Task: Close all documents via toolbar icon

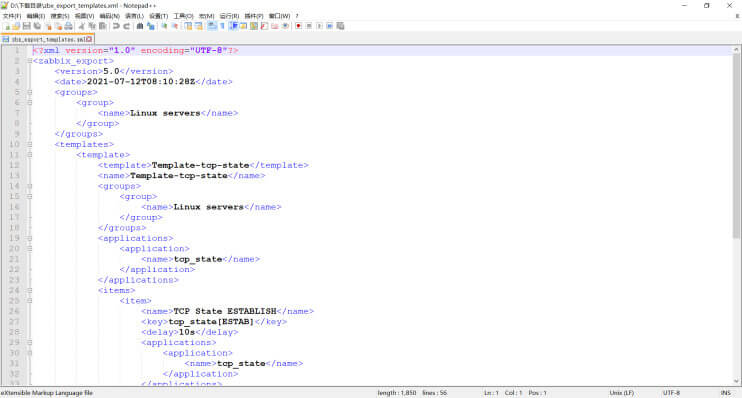Action: (58, 26)
